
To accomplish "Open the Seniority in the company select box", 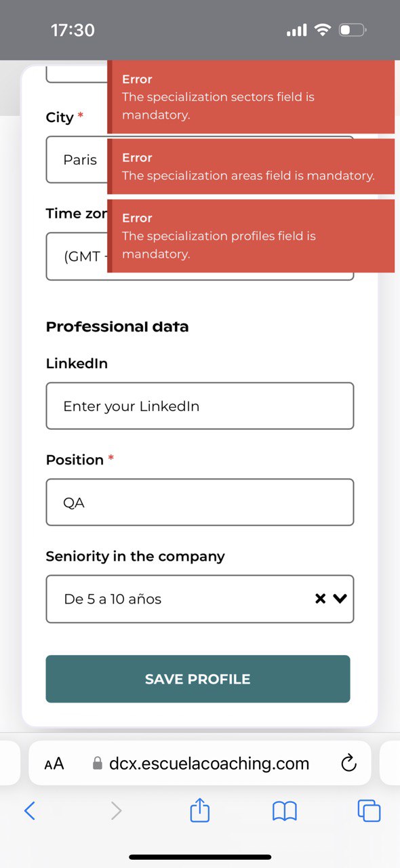I will (200, 599).
